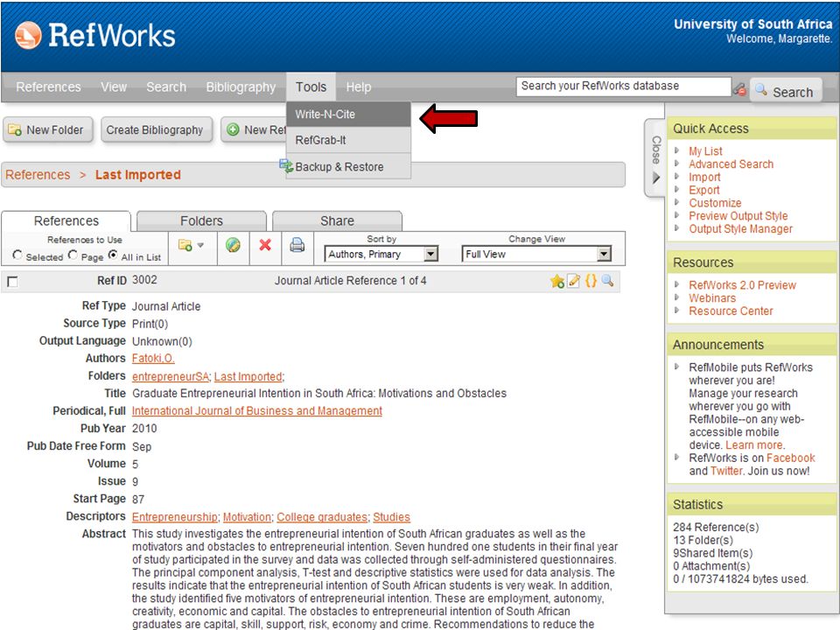Click the Motivation descriptor link
The width and height of the screenshot is (840, 630).
(247, 517)
